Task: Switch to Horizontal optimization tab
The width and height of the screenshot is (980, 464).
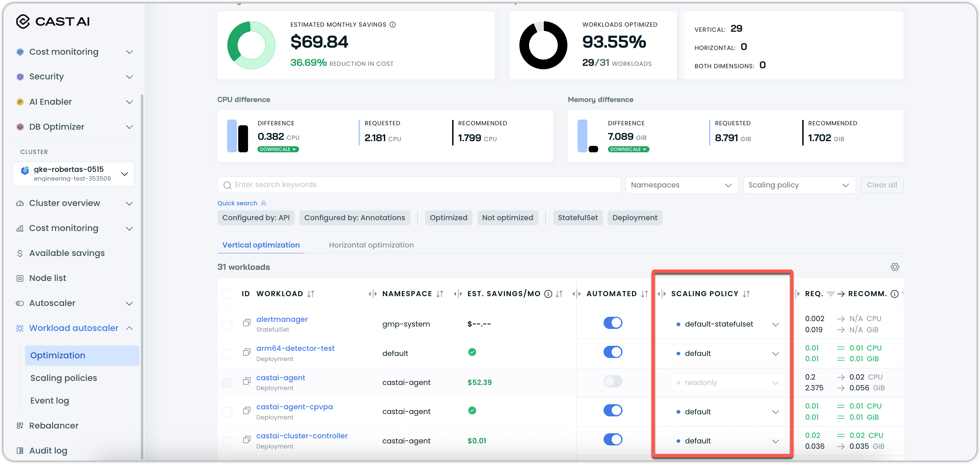Action: 371,245
